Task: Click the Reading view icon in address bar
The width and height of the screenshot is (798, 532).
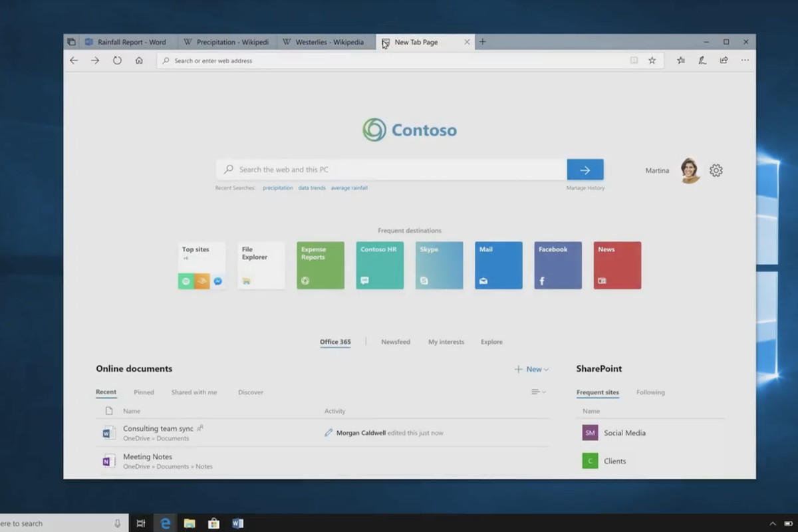Action: 634,61
